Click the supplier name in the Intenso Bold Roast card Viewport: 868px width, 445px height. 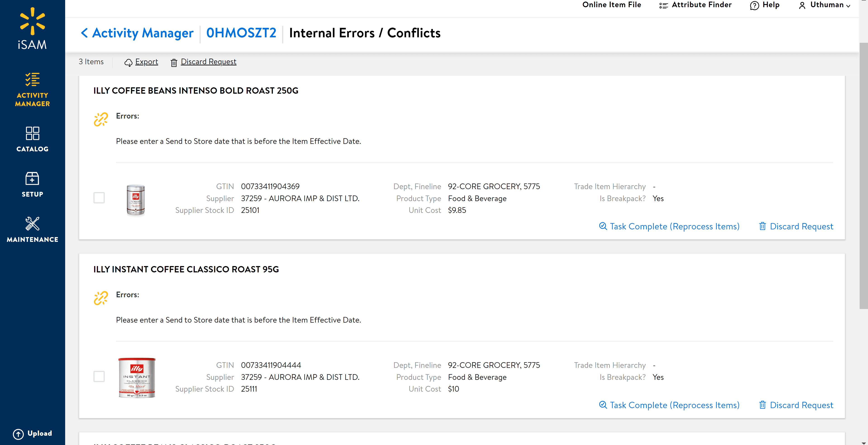(300, 198)
